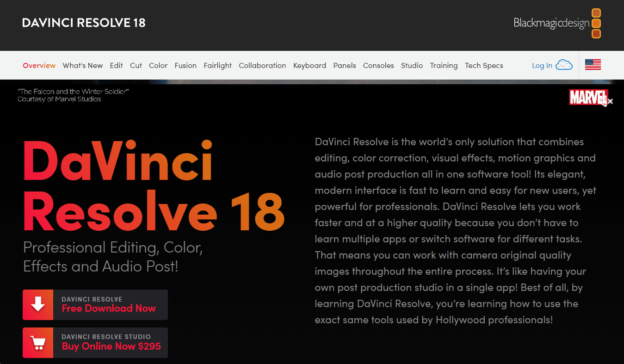Select the Color menu item
The image size is (624, 364).
158,65
